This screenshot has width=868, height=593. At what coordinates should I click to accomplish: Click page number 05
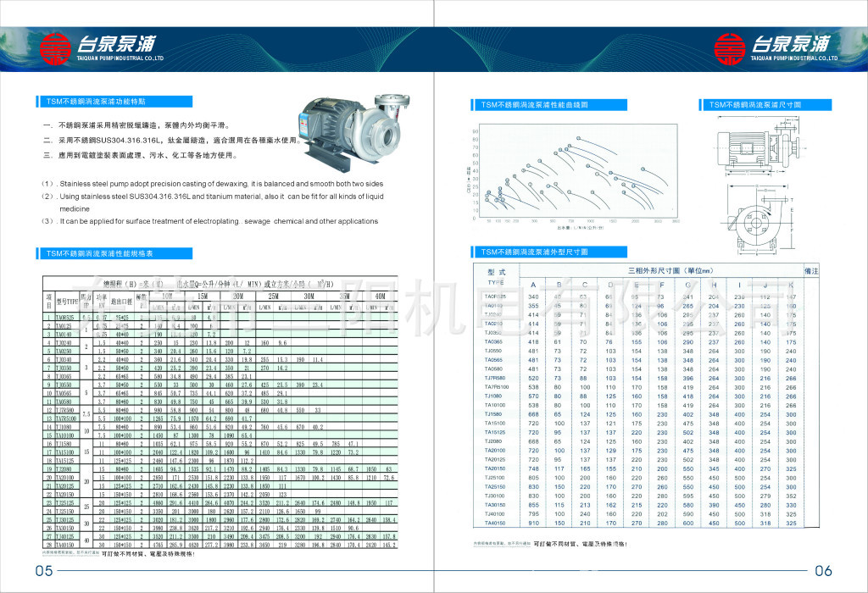click(x=44, y=571)
